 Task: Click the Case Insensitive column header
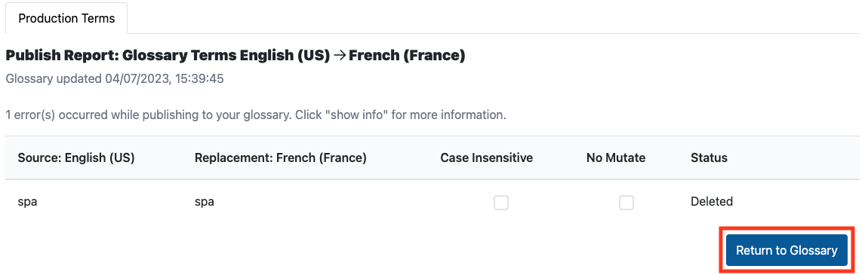[487, 158]
